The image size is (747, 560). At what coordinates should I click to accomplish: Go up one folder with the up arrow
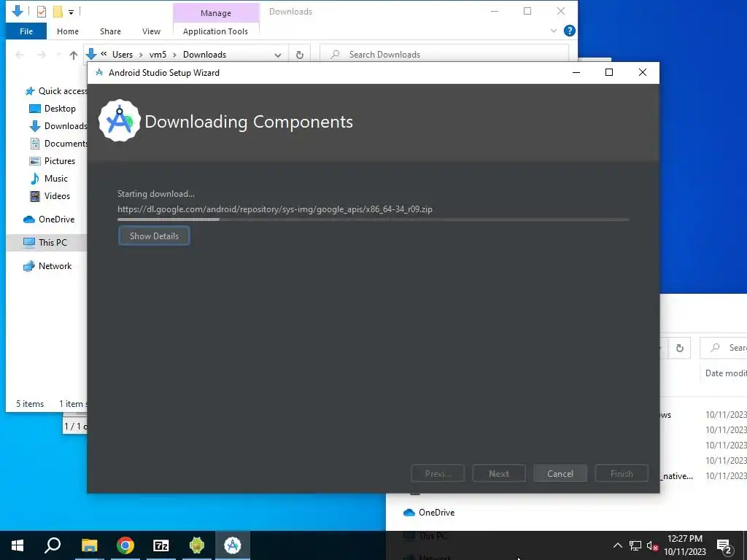coord(74,55)
